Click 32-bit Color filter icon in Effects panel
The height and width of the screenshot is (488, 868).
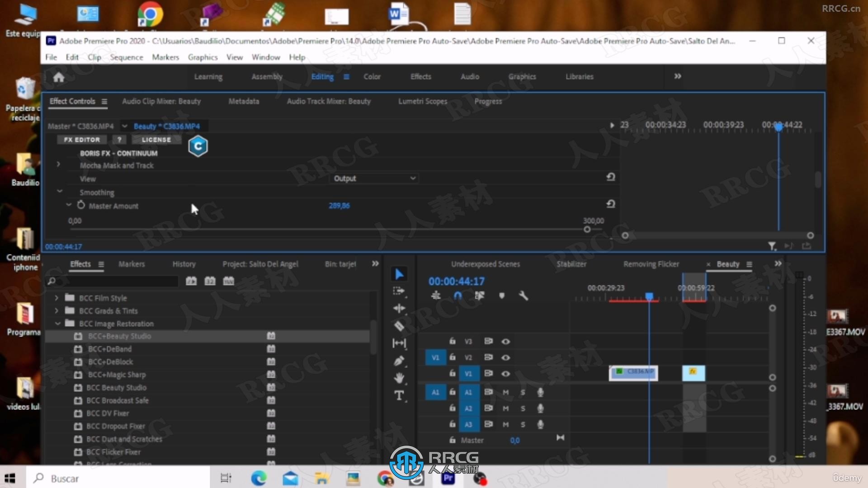[x=210, y=281]
